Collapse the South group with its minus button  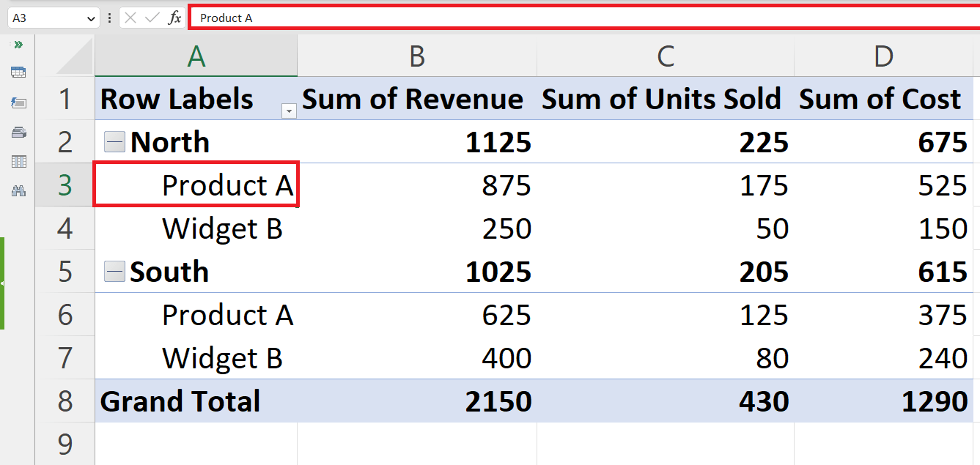pyautogui.click(x=114, y=271)
